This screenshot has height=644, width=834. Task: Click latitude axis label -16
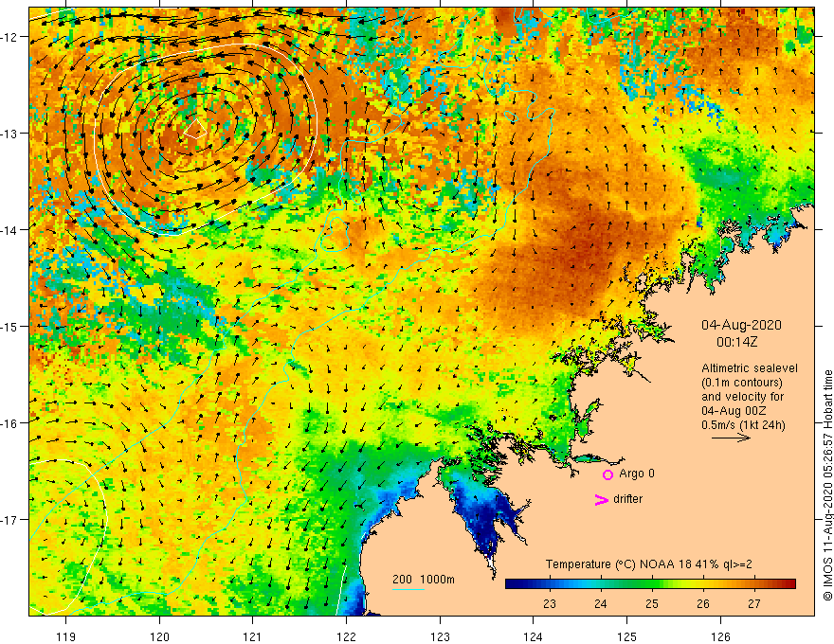[x=10, y=423]
